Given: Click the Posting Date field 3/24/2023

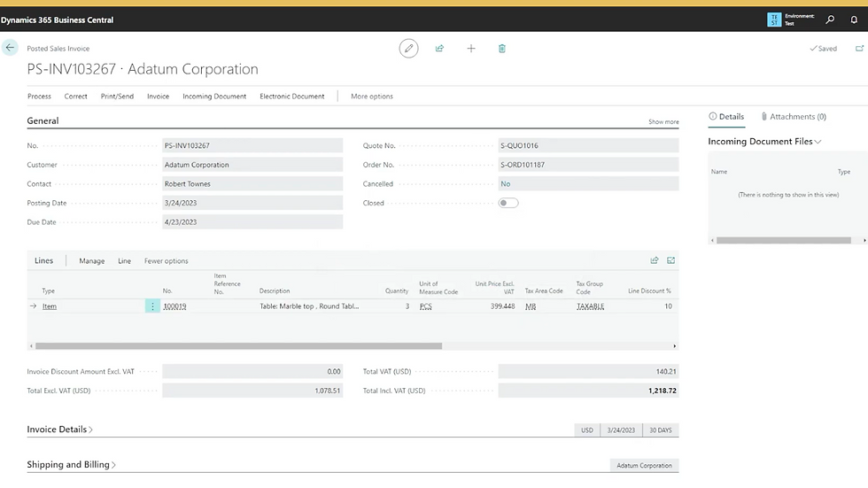Looking at the screenshot, I should (252, 203).
